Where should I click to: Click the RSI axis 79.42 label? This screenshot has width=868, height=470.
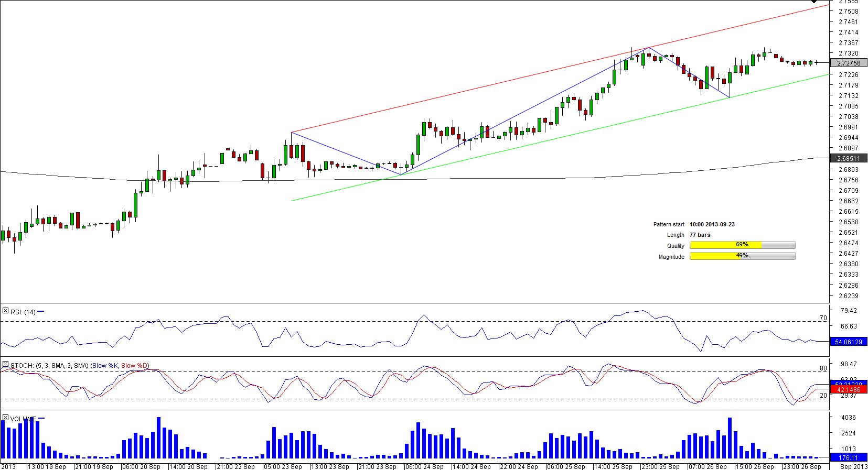(849, 311)
